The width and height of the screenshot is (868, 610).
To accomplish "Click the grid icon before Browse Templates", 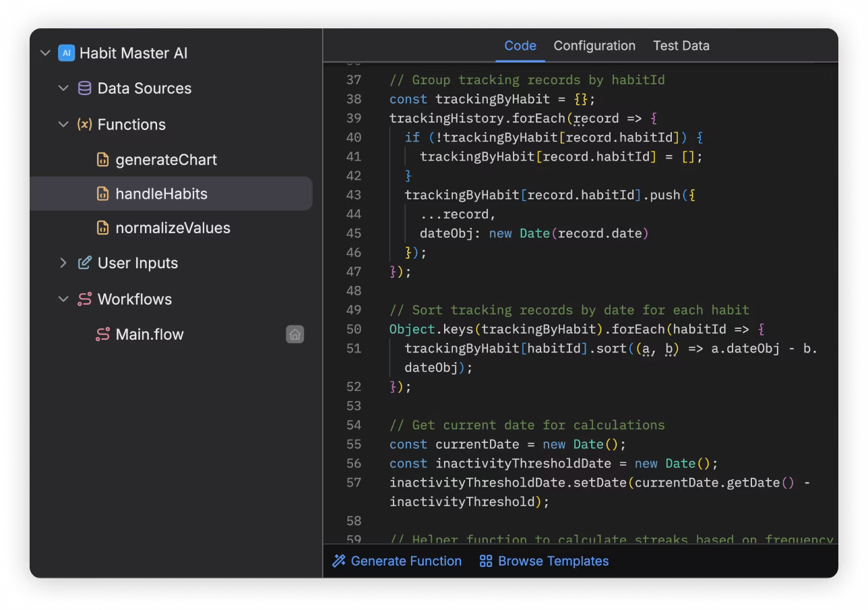I will 485,561.
